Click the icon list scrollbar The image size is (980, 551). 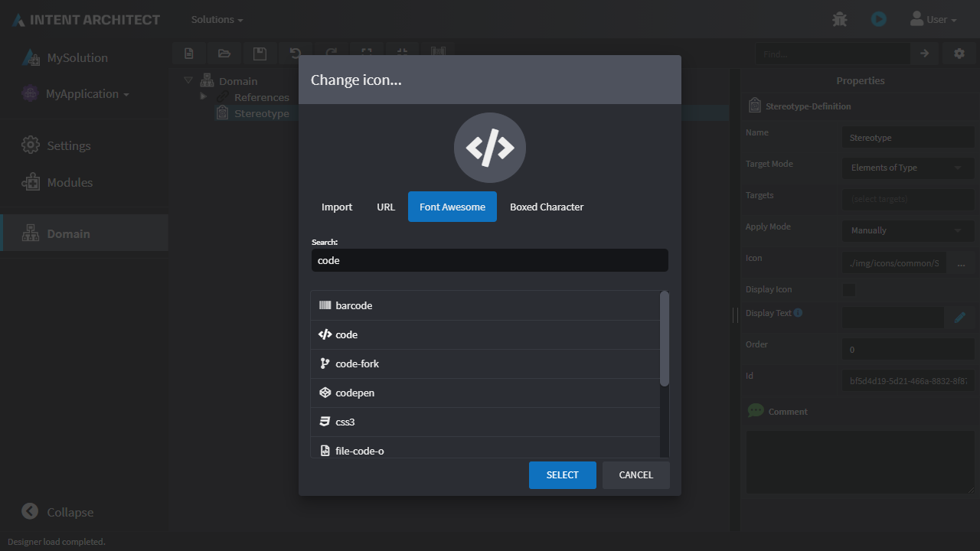coord(665,339)
